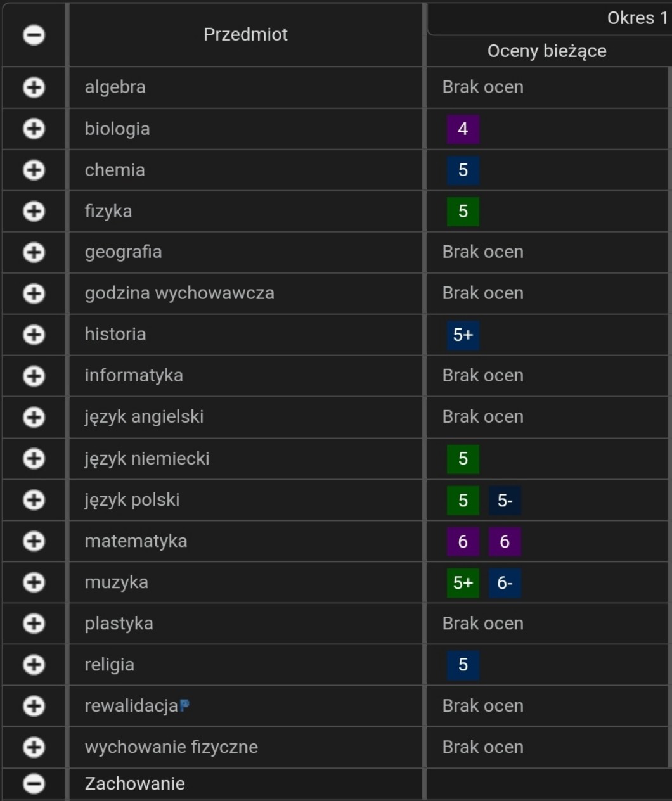Click the plus icon beside chemia

(34, 170)
